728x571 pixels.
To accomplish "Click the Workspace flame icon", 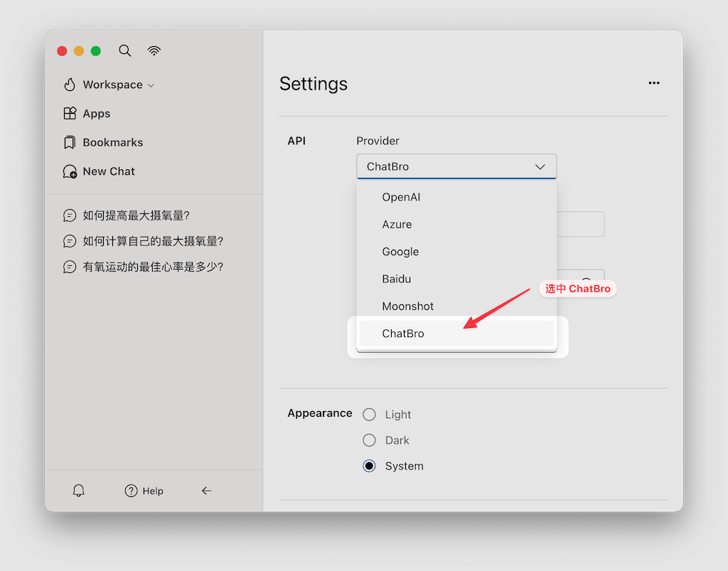I will click(x=70, y=85).
